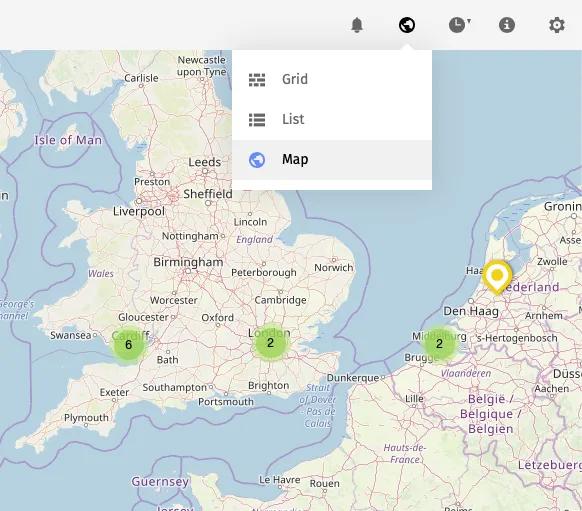Click the Peterborough map label
The height and width of the screenshot is (511, 582).
click(264, 272)
